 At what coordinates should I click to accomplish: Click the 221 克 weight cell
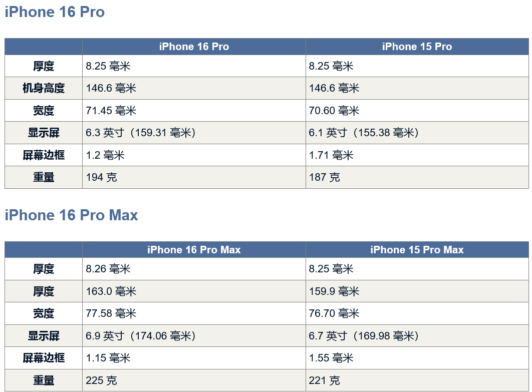click(417, 380)
